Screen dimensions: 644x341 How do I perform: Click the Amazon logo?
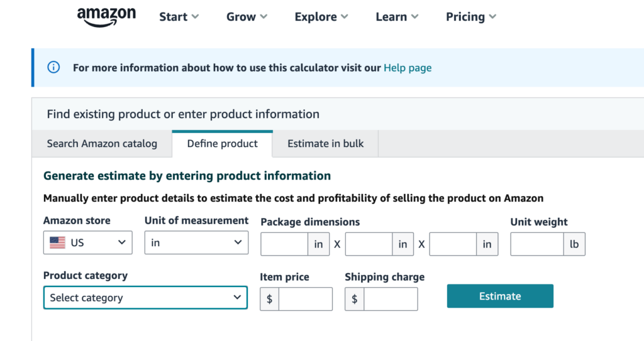[106, 17]
